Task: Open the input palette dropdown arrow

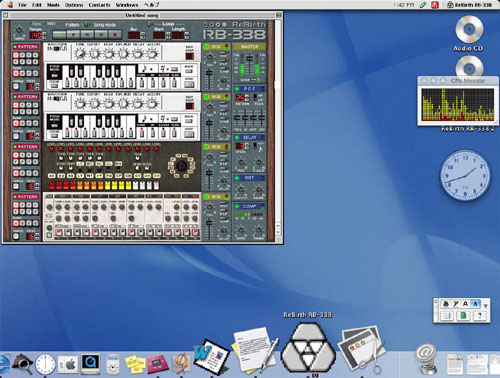Action: (x=486, y=305)
